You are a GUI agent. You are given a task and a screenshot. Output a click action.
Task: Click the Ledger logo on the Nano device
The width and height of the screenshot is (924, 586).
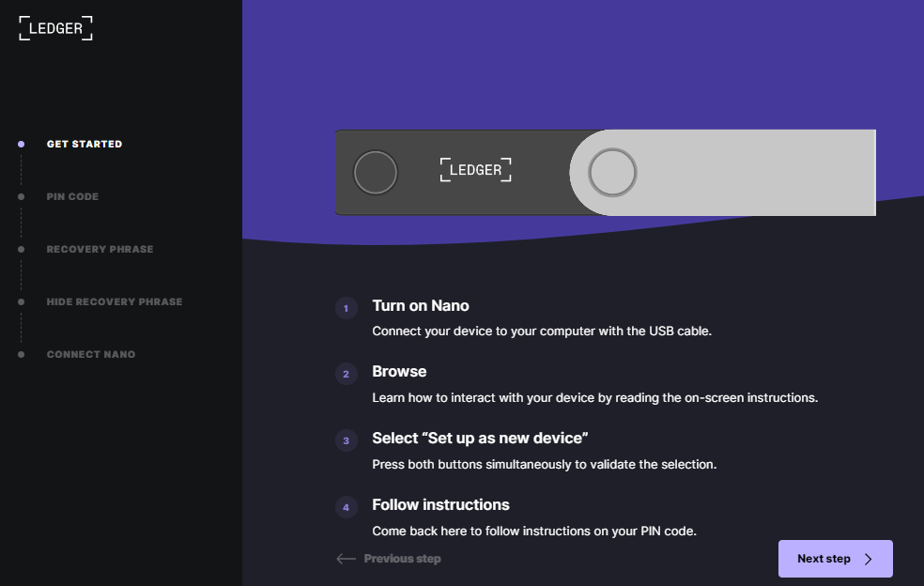pos(475,170)
